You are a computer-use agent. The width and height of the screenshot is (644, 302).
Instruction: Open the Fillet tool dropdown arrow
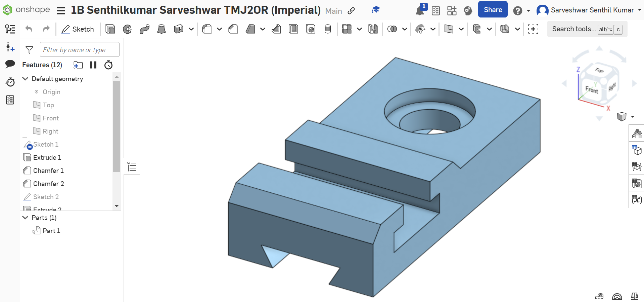[x=219, y=29]
